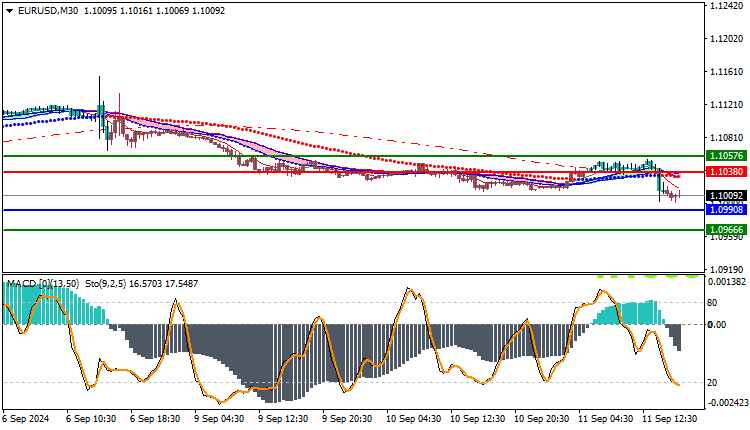Click the 1.11610 price scale value

727,72
